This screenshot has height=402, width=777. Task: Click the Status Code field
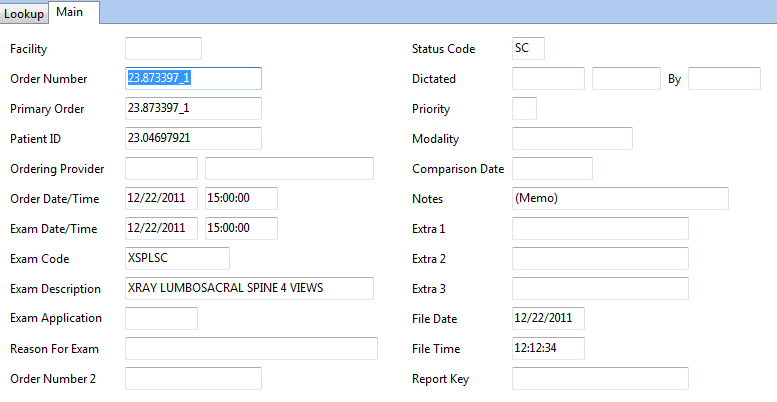tap(528, 49)
